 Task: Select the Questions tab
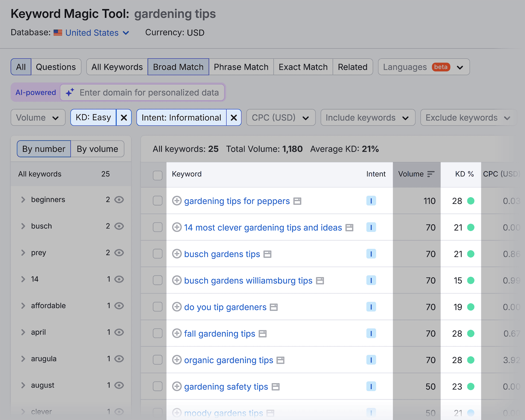click(x=56, y=67)
